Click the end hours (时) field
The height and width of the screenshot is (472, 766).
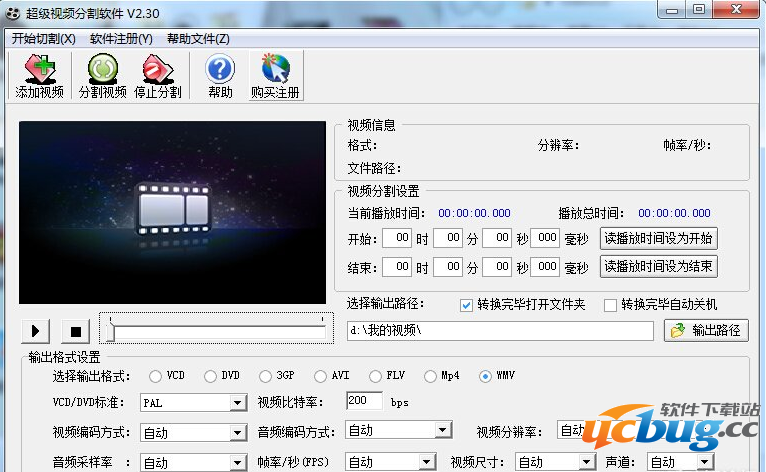[397, 267]
